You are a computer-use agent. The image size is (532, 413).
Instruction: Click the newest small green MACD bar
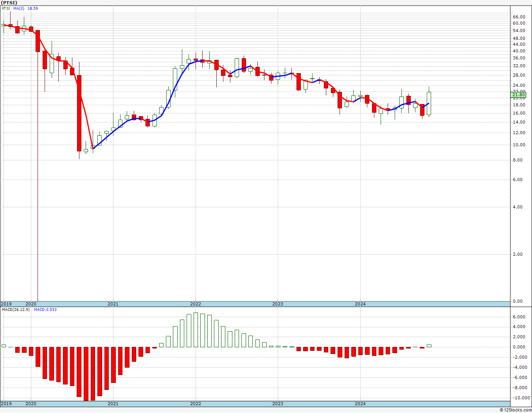429,346
